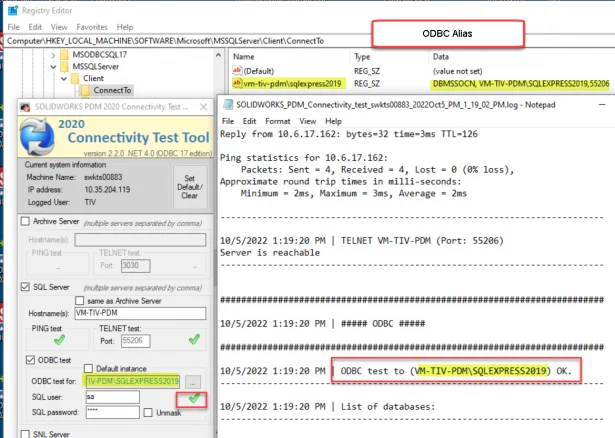Click the (Default) registry value icon
Viewport: 615px width, 438px height.
click(237, 71)
